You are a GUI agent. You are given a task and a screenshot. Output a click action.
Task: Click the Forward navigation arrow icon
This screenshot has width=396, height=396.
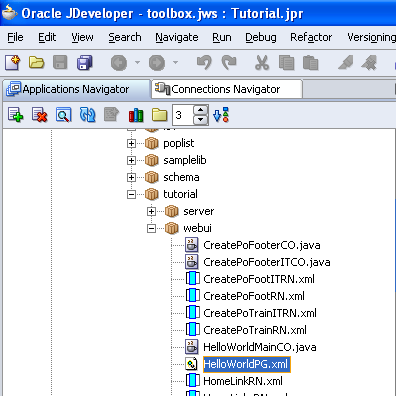[157, 63]
